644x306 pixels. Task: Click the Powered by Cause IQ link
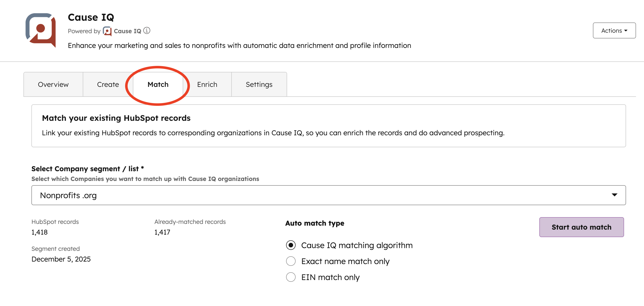(x=128, y=31)
